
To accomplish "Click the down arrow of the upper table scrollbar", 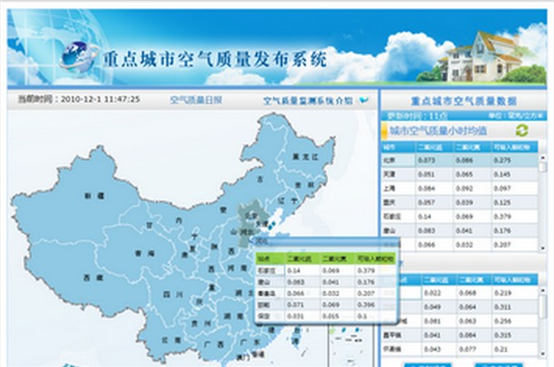I will click(x=543, y=248).
